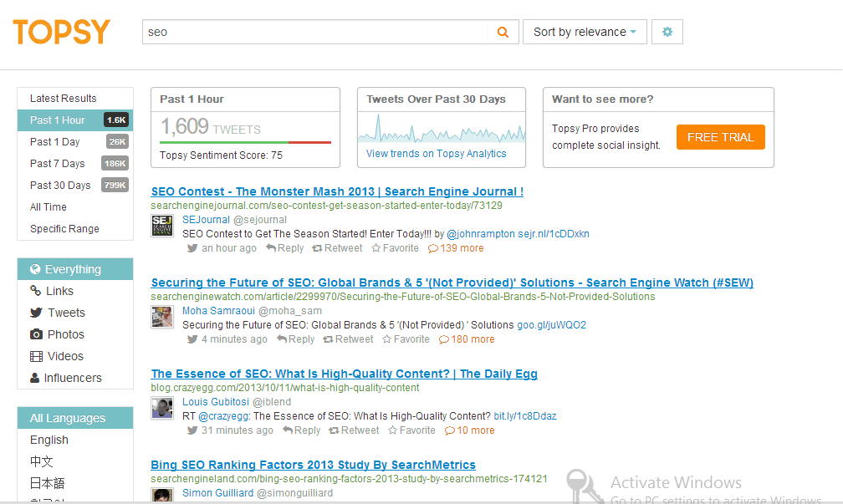The width and height of the screenshot is (843, 504).
Task: Click the blog.crazyegg.com green URL
Action: coord(285,388)
